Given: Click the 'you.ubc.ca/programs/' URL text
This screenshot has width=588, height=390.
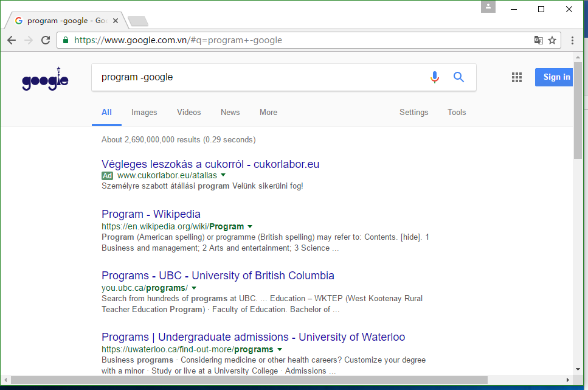Looking at the screenshot, I should coord(145,288).
